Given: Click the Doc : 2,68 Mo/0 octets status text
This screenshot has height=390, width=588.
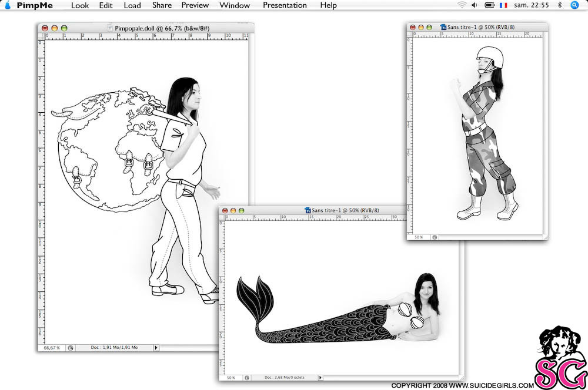Looking at the screenshot, I should pos(284,378).
